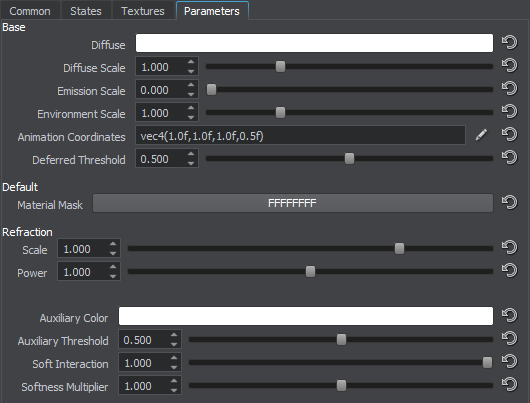This screenshot has width=530, height=403.
Task: Decrease Auxiliary Threshold with down arrow
Action: click(174, 344)
